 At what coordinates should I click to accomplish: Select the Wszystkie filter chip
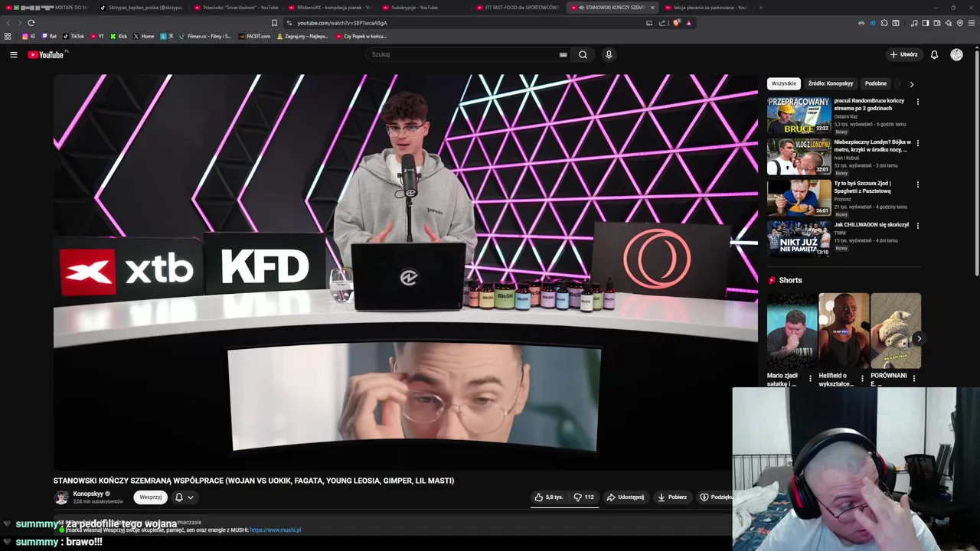coord(783,83)
